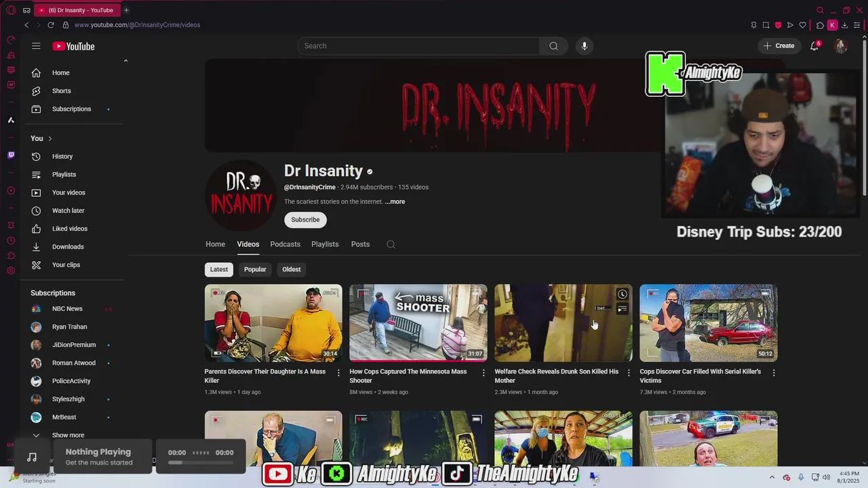
Task: Bookmark the page with the heart icon
Action: (803, 25)
